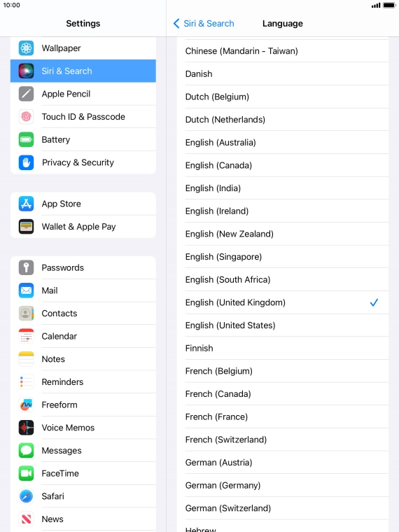Image resolution: width=399 pixels, height=532 pixels.
Task: Open Wallet & Apple Pay settings
Action: (83, 226)
